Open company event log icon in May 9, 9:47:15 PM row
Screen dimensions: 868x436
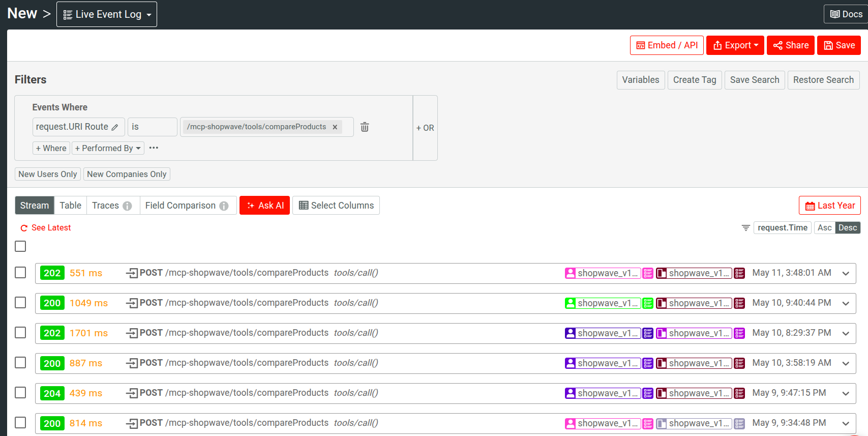739,393
